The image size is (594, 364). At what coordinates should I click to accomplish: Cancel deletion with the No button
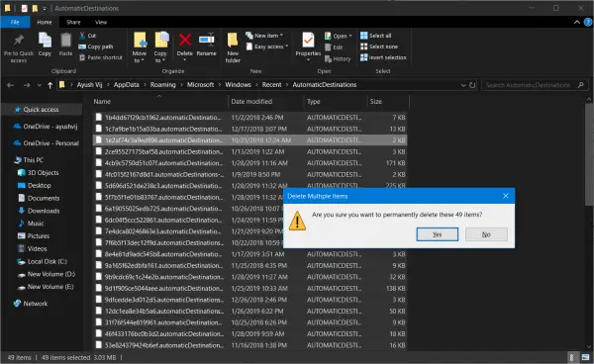(x=486, y=234)
